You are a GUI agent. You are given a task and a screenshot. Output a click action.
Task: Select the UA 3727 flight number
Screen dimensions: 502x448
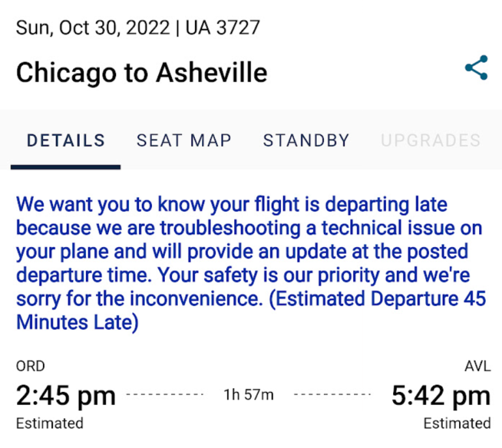coord(223,28)
